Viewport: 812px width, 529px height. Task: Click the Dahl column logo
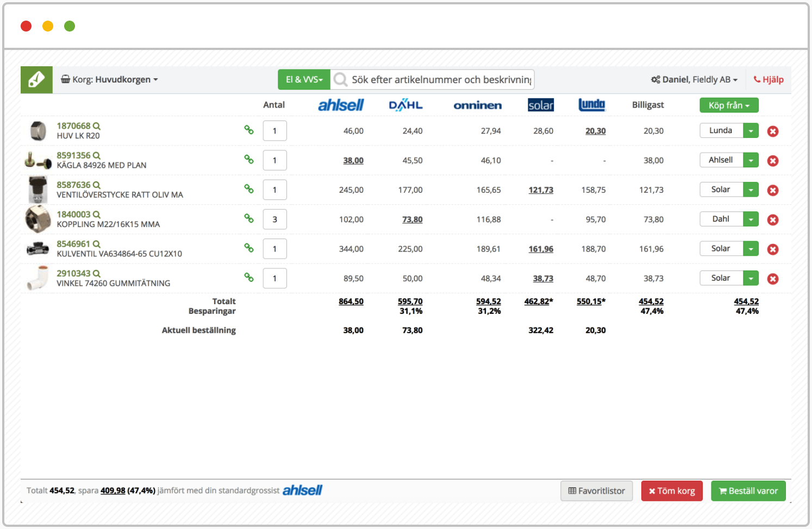click(x=405, y=105)
